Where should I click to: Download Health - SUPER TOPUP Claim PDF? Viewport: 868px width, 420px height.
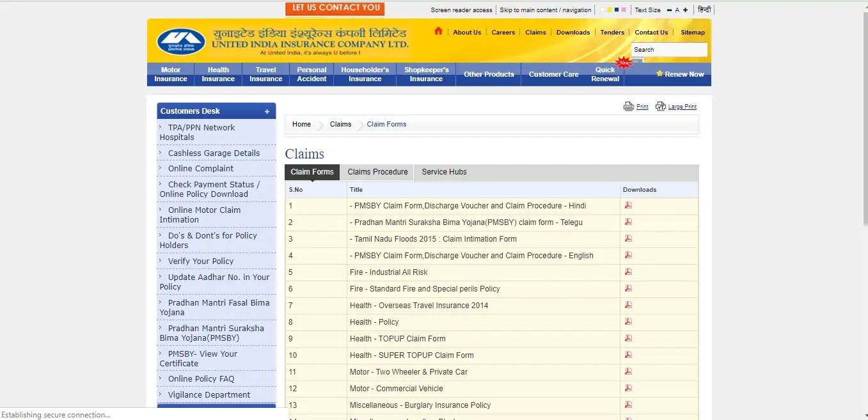[628, 355]
